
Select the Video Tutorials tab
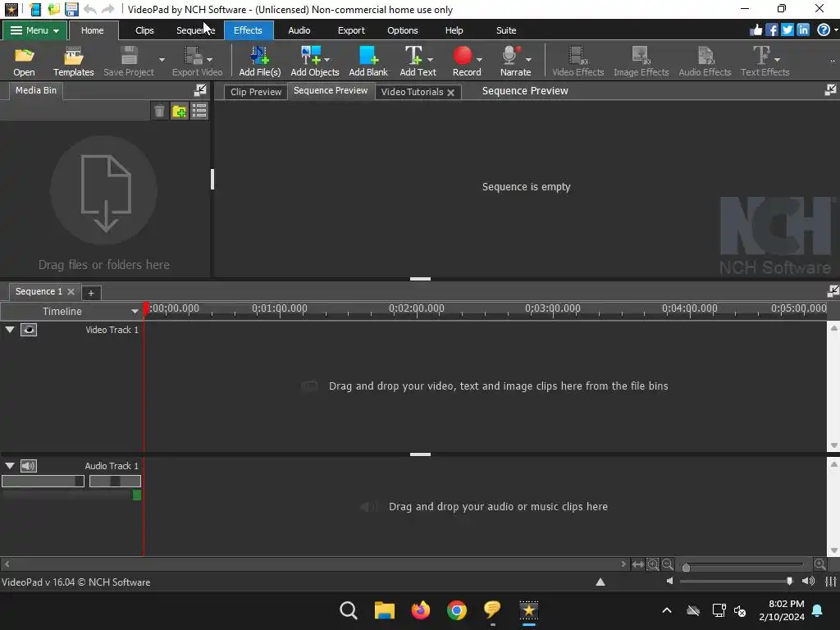pyautogui.click(x=412, y=92)
